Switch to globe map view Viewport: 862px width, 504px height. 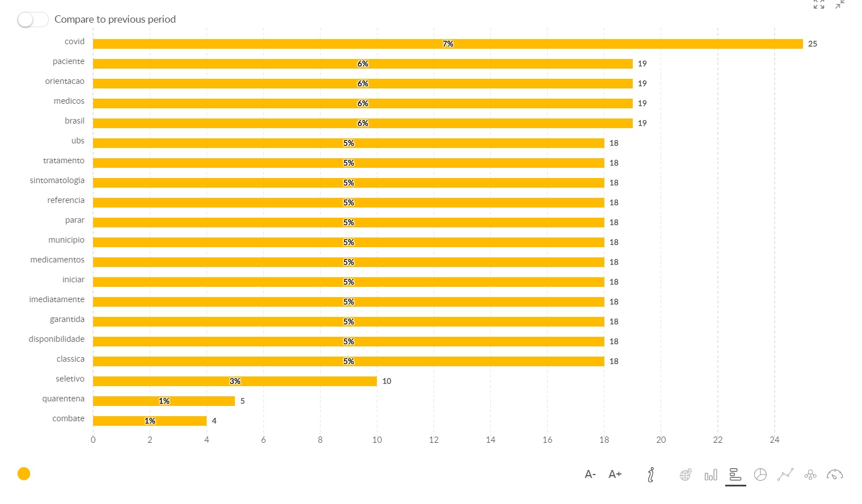686,475
